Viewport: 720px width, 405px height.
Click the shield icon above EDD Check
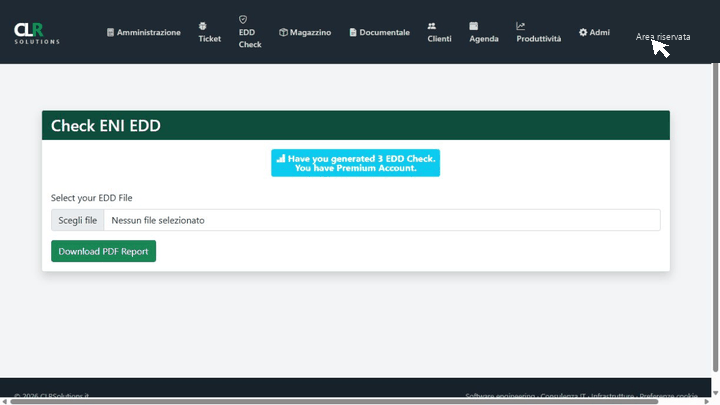click(243, 19)
